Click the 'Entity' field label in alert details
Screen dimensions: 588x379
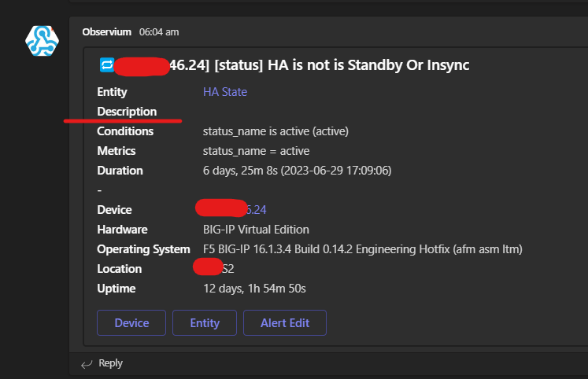point(112,92)
